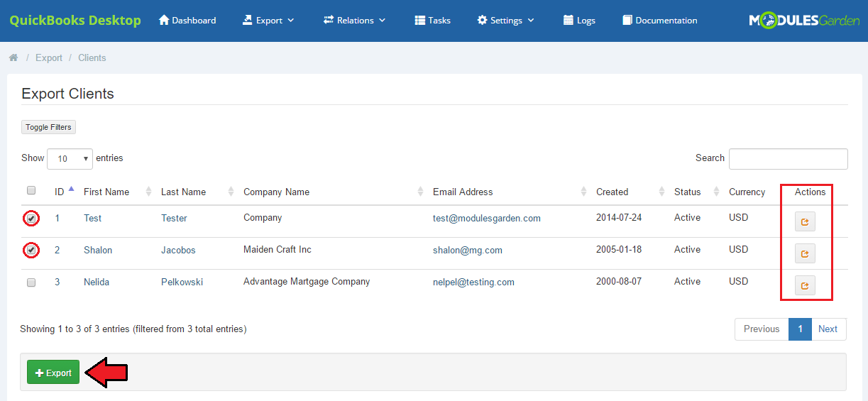Open client ID 2 link

coord(57,250)
